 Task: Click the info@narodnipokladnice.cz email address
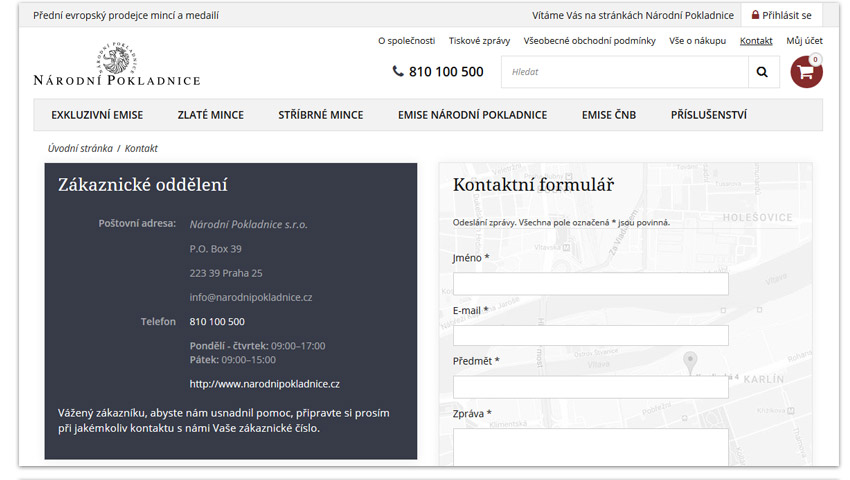pyautogui.click(x=250, y=297)
